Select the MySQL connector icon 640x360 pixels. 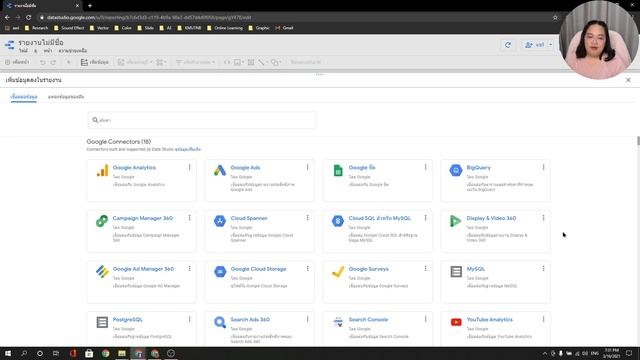[x=456, y=271]
